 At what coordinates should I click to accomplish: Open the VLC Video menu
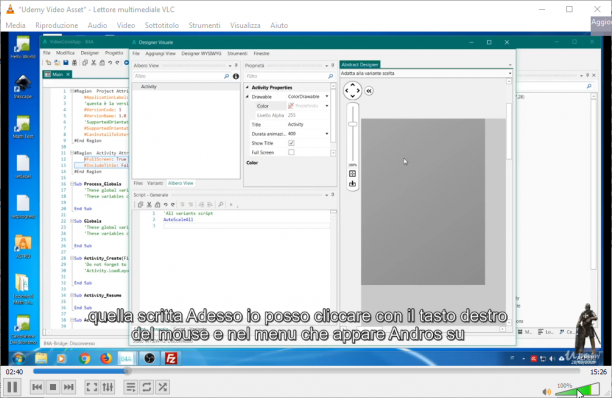click(x=126, y=25)
